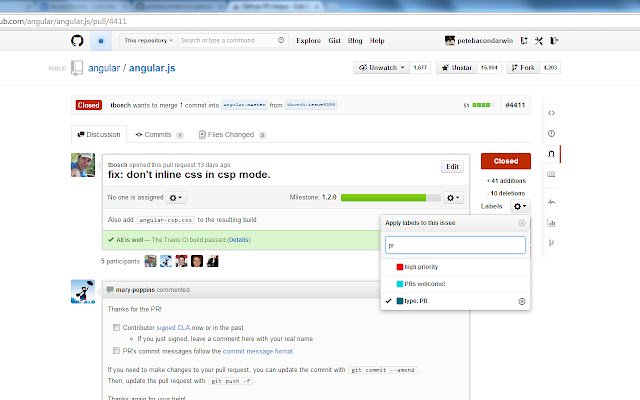
Task: Sign out using the header exit icon
Action: pyautogui.click(x=554, y=40)
